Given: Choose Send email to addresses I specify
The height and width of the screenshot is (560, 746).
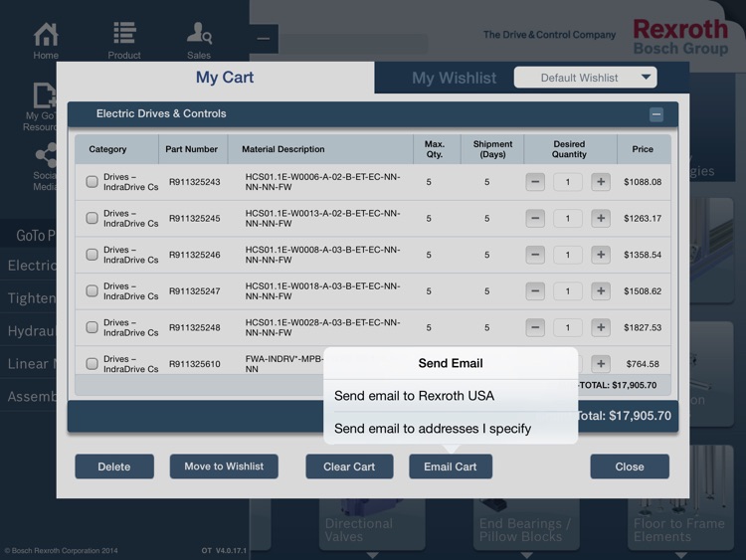Looking at the screenshot, I should 451,429.
